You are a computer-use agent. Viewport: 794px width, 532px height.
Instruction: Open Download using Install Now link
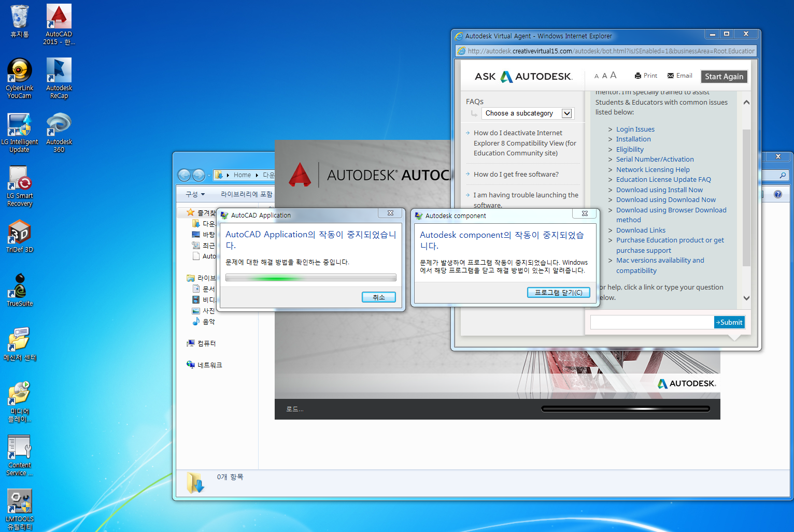coord(659,190)
